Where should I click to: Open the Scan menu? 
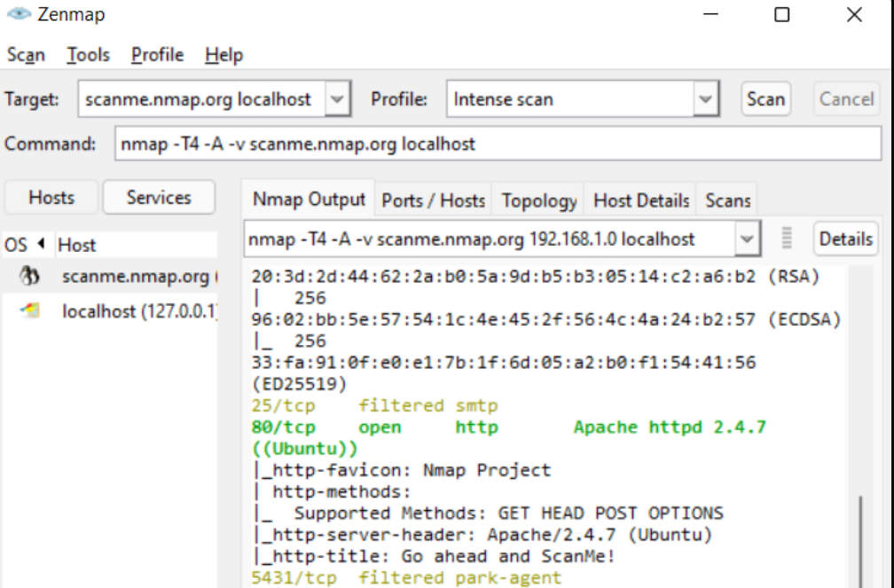point(26,55)
